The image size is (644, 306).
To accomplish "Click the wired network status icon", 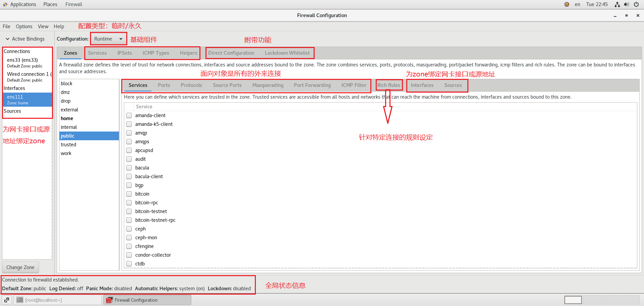I will tap(617, 4).
